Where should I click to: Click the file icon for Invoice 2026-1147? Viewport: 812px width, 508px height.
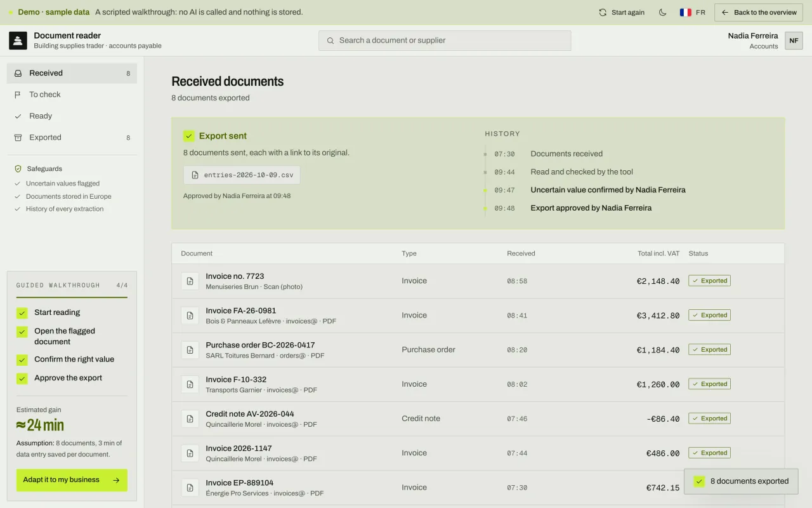coord(190,453)
